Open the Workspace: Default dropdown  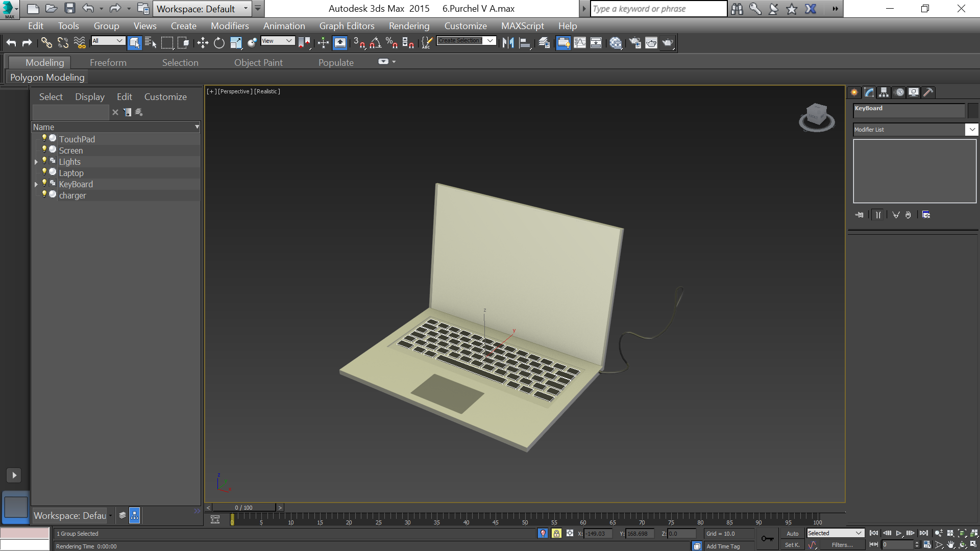[x=203, y=9]
